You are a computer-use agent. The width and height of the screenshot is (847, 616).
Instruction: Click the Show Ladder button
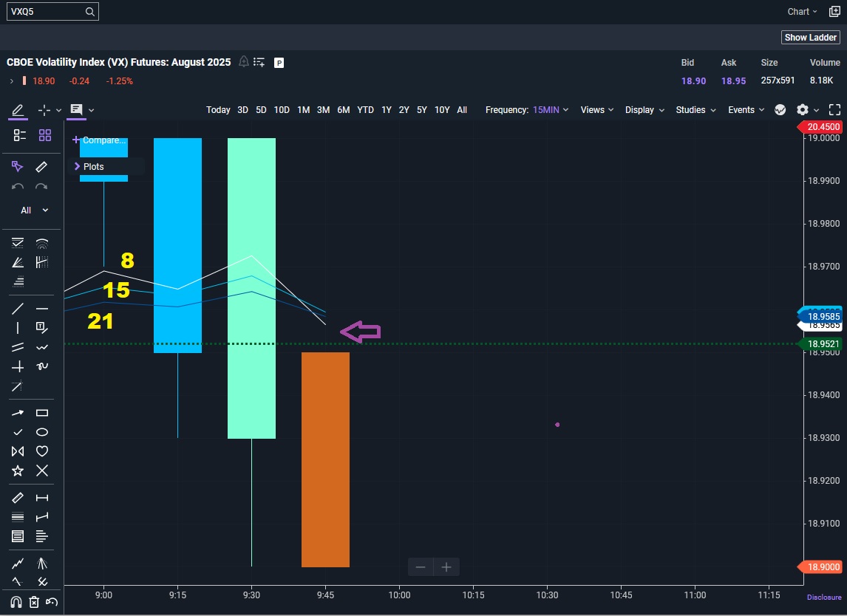tap(810, 37)
